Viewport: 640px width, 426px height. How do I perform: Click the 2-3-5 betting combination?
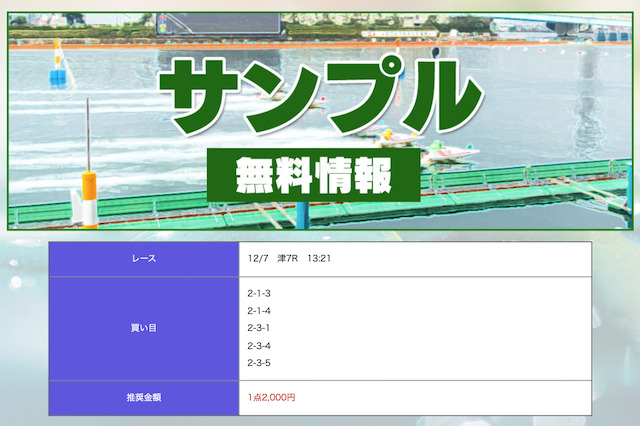259,363
